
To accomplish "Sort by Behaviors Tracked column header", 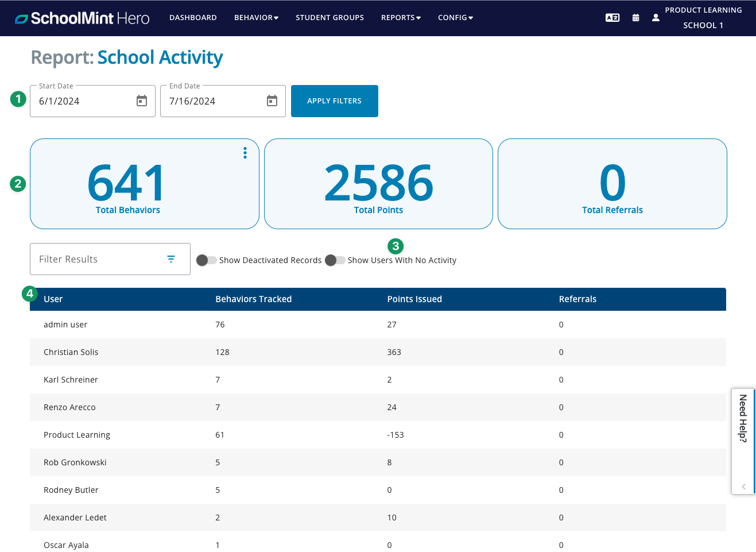I will pos(254,299).
